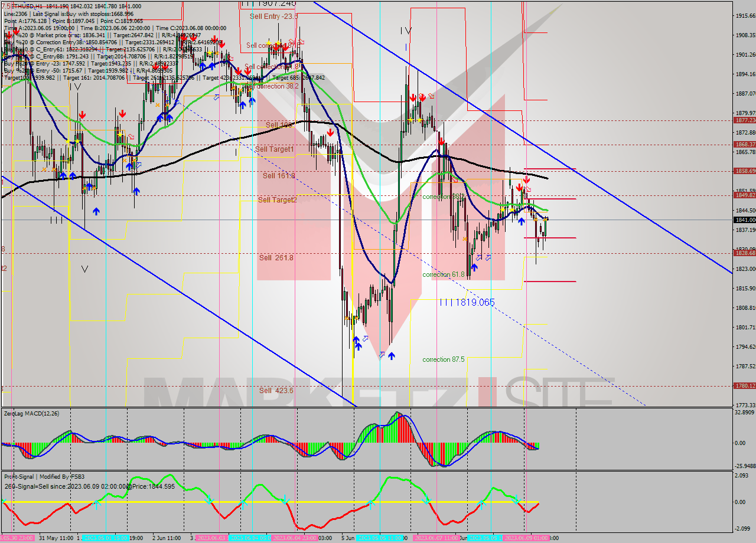Click the current price tag 1841.00
Image resolution: width=756 pixels, height=543 pixels.
[x=744, y=220]
